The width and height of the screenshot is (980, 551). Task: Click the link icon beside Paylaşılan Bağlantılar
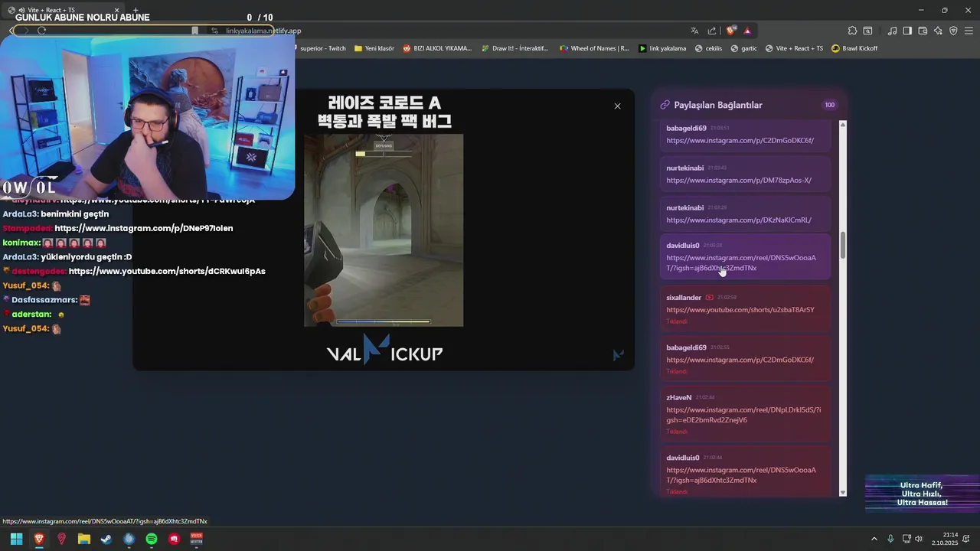click(x=665, y=105)
